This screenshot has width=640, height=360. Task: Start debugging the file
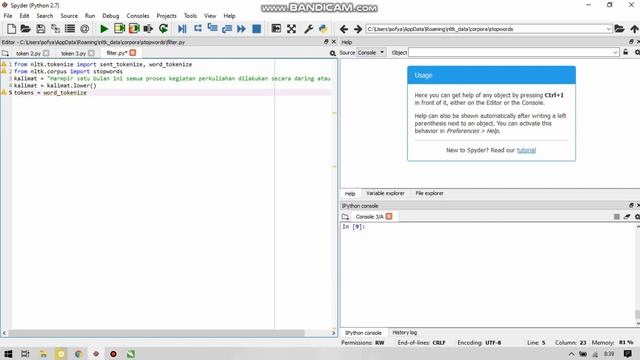[x=182, y=29]
